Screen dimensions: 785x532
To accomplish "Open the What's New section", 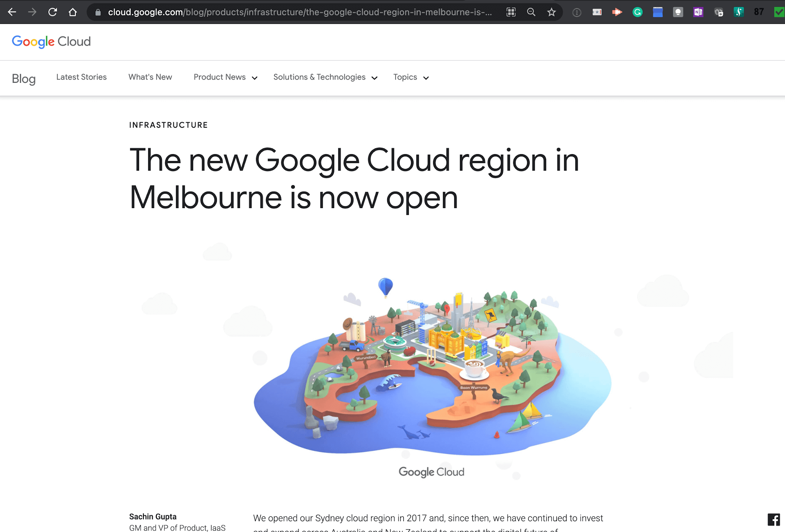I will tap(150, 77).
